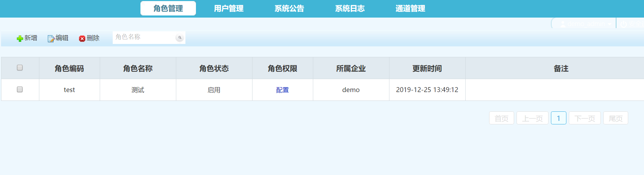
Task: Click the 下一页 next page button
Action: tap(585, 118)
